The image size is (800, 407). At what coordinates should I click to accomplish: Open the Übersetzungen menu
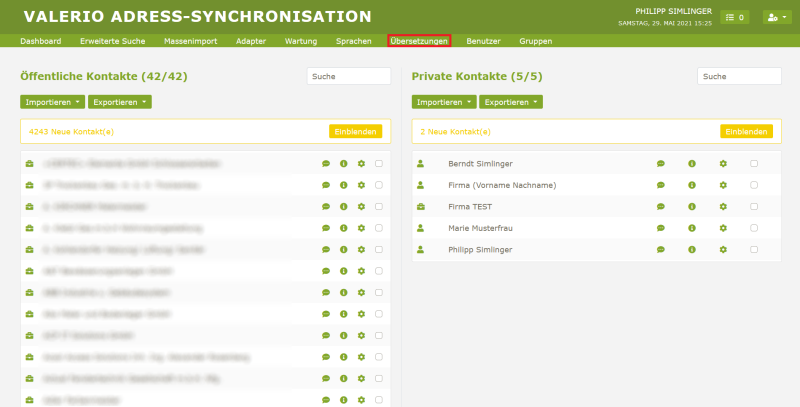(419, 41)
